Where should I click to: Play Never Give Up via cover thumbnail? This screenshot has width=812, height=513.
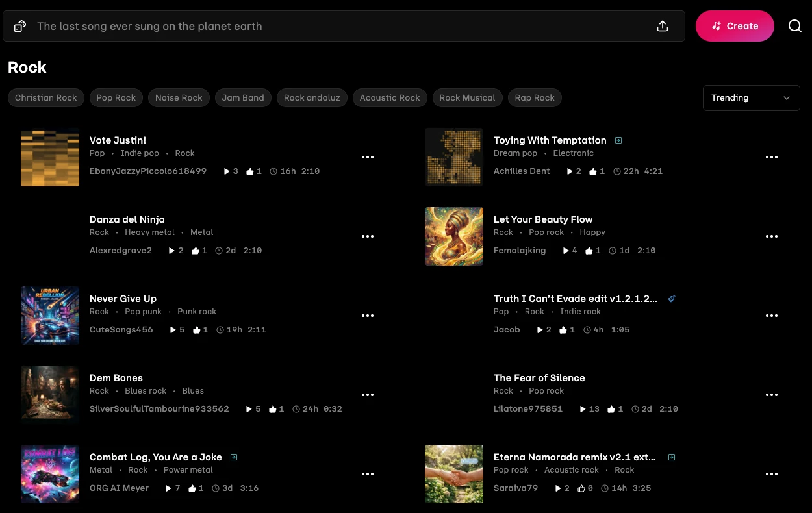coord(50,316)
